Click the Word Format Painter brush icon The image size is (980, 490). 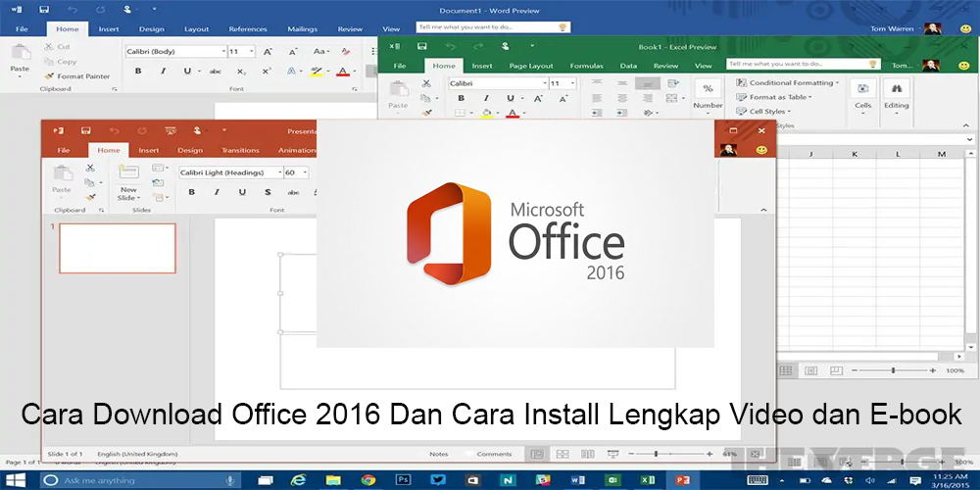tap(49, 76)
